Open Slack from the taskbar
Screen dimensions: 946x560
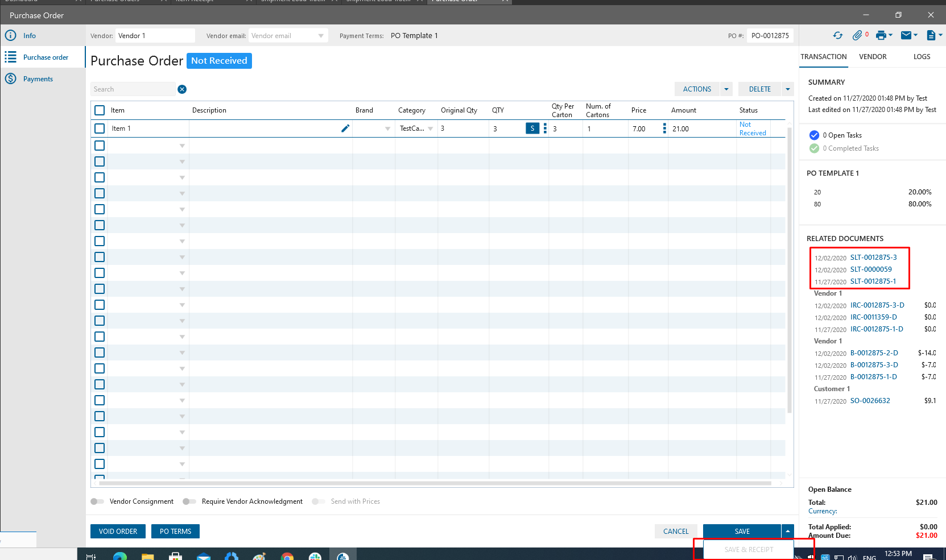315,556
